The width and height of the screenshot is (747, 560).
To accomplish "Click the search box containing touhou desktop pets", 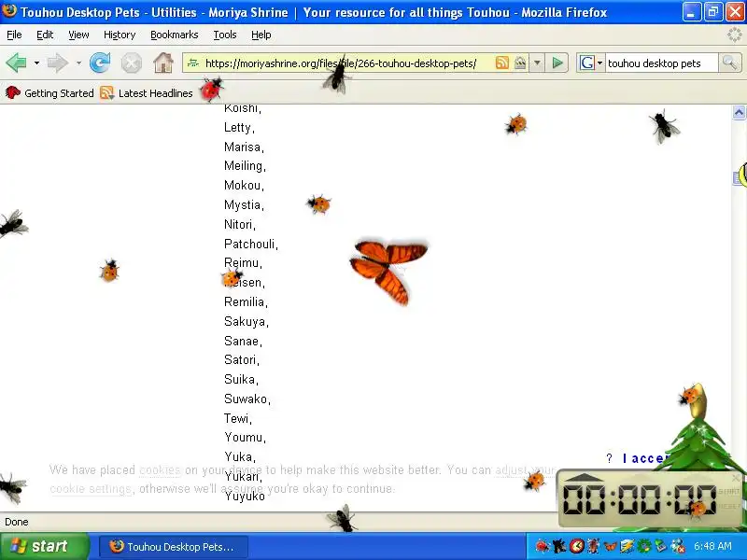I will 661,63.
